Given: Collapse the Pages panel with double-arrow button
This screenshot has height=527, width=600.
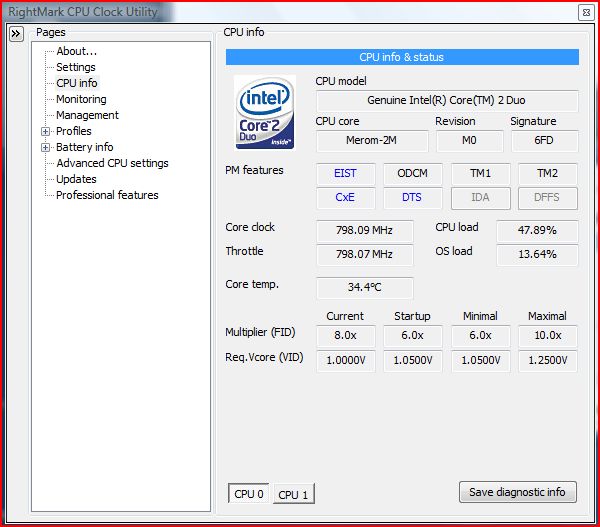Looking at the screenshot, I should click(16, 34).
